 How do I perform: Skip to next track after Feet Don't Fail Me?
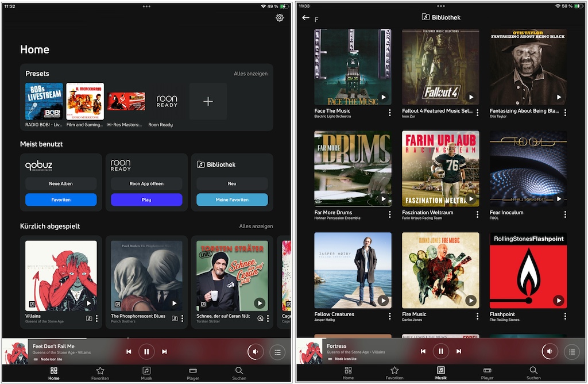tap(164, 352)
